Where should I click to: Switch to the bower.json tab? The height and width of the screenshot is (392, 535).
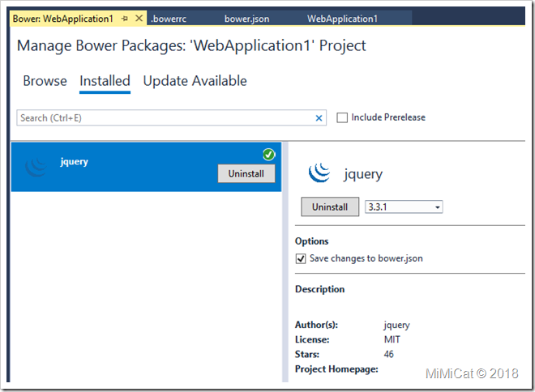tap(246, 19)
